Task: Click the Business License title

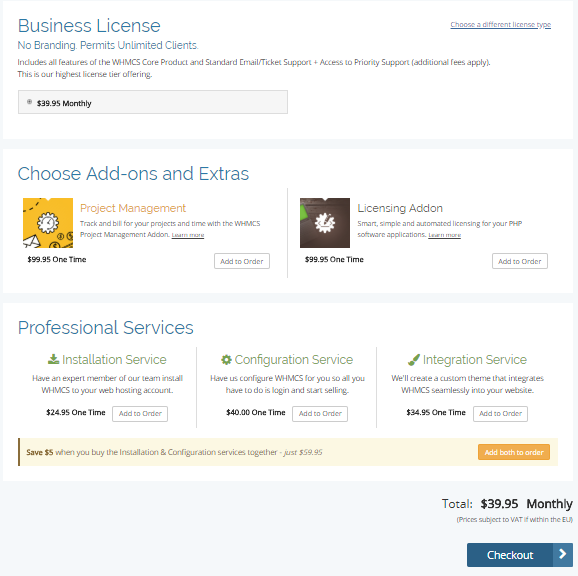Action: (x=89, y=26)
